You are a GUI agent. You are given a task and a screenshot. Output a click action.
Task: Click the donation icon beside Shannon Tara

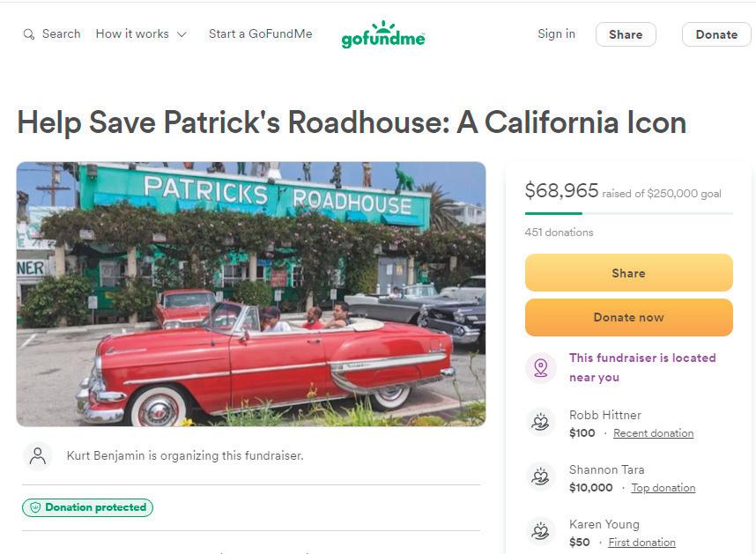pos(540,477)
